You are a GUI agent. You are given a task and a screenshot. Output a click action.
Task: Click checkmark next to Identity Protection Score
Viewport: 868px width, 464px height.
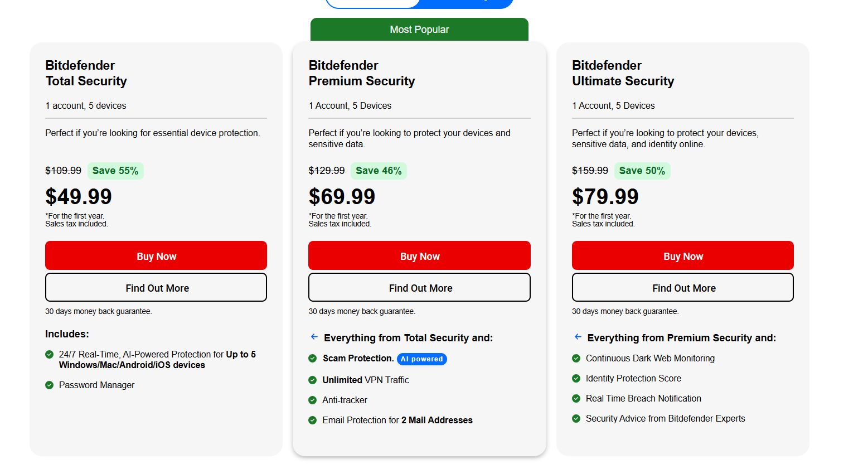pos(576,379)
